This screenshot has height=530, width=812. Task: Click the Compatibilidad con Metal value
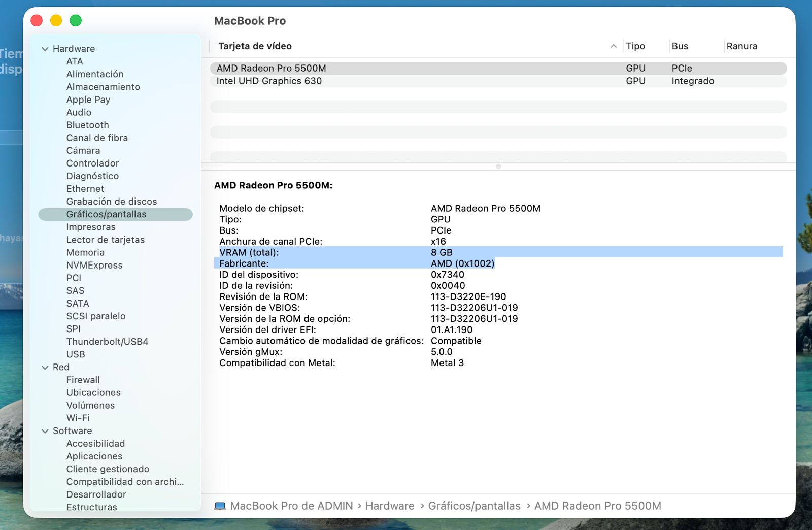tap(447, 363)
